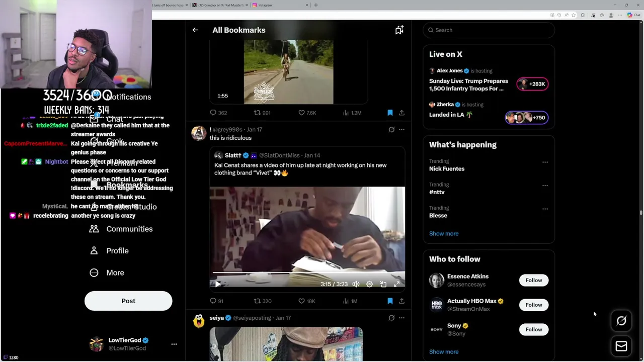Reply to bicycle video post with 362 comments
This screenshot has width=644, height=362.
218,113
